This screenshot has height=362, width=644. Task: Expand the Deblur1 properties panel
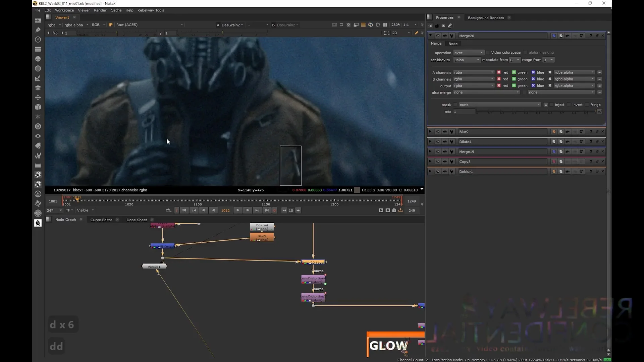[430, 172]
